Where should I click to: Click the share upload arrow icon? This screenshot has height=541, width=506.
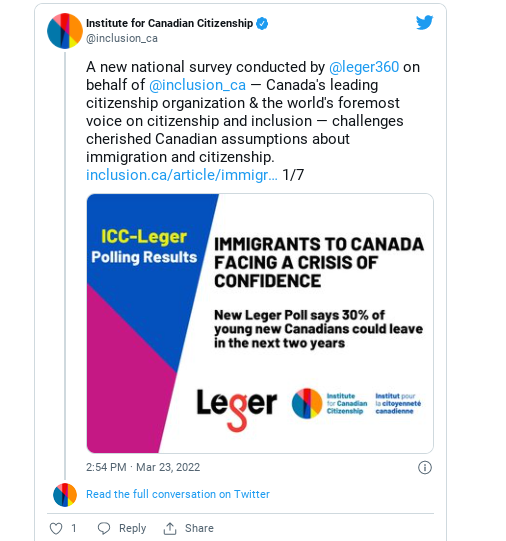(x=170, y=528)
